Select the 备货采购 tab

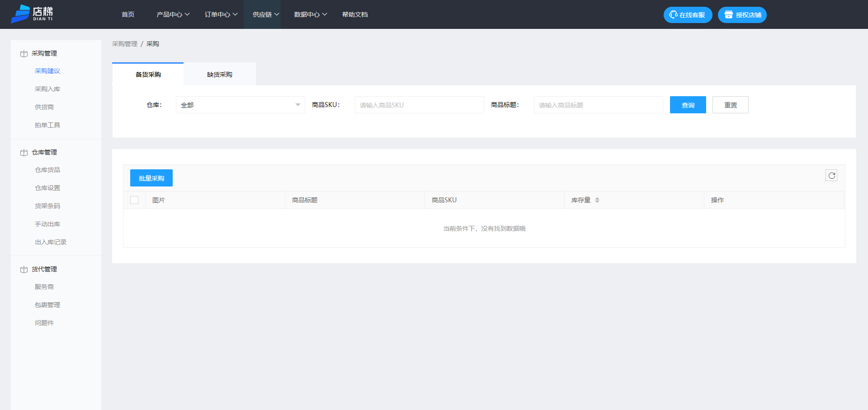pyautogui.click(x=147, y=75)
